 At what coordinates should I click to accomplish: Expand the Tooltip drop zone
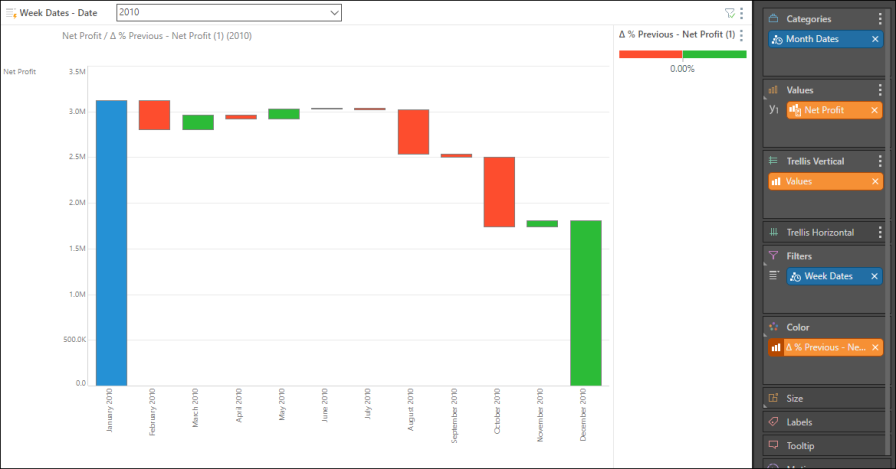799,445
